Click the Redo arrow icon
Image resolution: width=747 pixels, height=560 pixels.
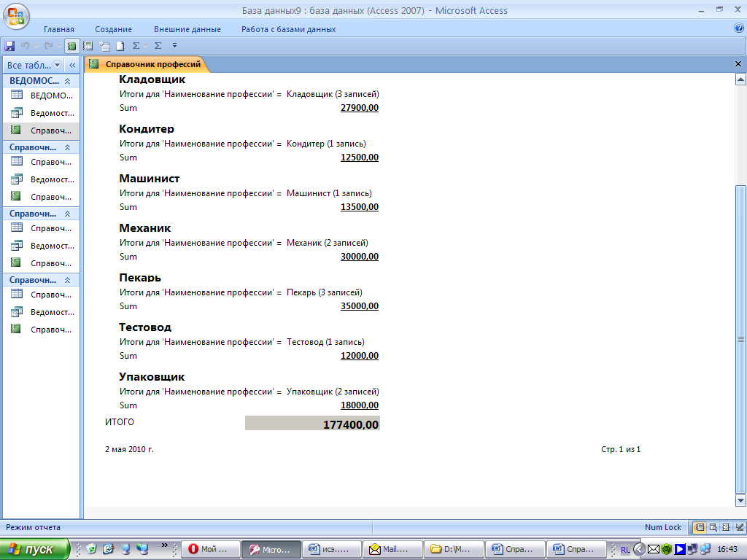[x=48, y=46]
